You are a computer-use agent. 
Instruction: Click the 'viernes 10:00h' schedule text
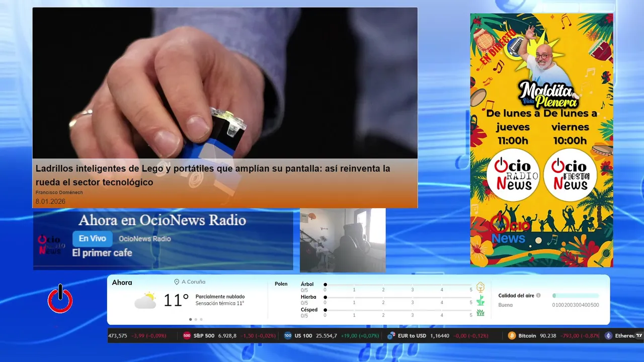point(570,134)
